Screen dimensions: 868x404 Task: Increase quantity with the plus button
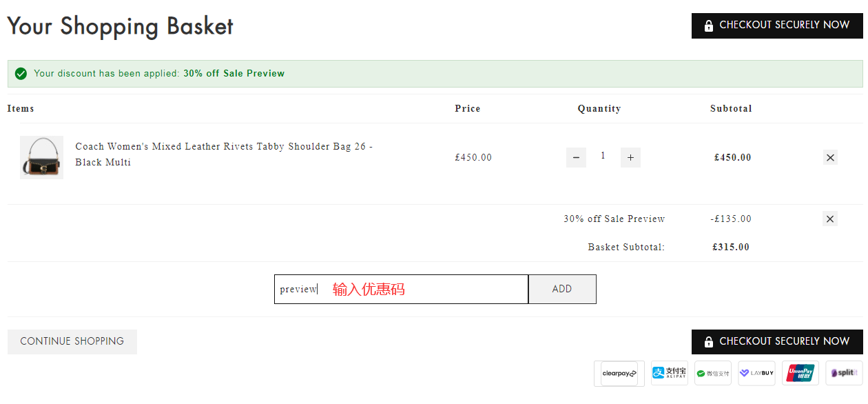[x=630, y=157]
